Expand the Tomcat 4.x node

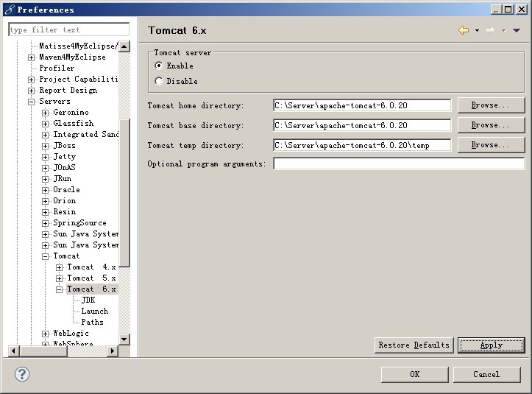coord(59,267)
